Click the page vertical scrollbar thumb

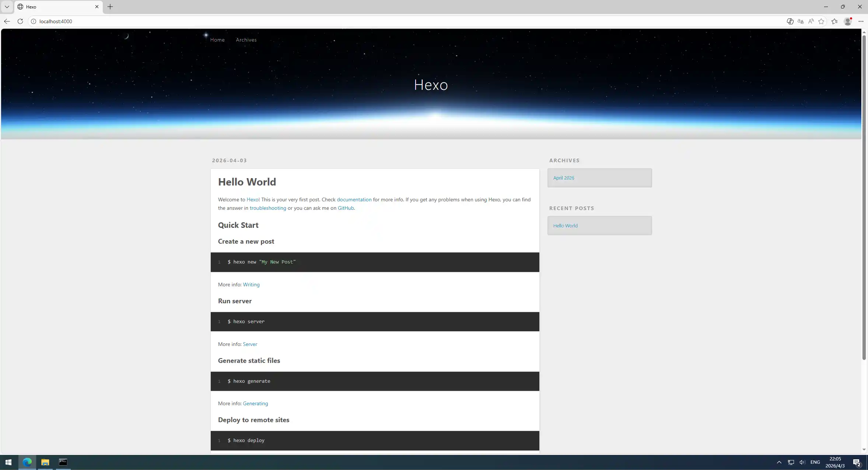[x=864, y=198]
